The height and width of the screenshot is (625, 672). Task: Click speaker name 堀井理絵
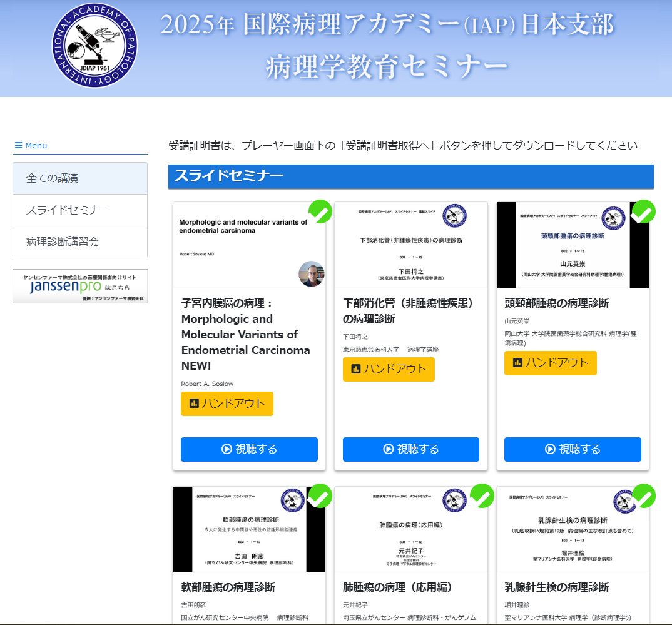tap(517, 606)
